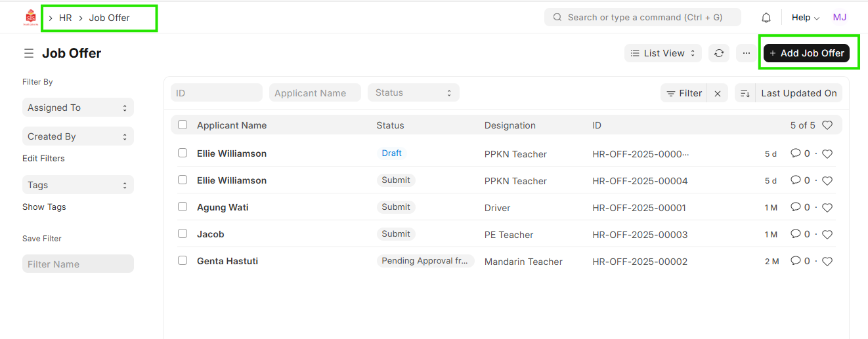Viewport: 868px width, 339px height.
Task: Expand the Assigned To filter dropdown
Action: (x=77, y=108)
